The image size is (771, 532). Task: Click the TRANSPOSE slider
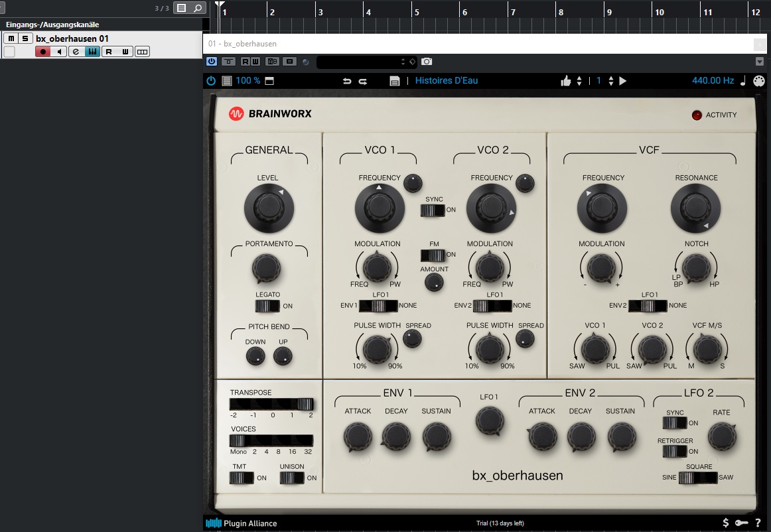click(271, 404)
